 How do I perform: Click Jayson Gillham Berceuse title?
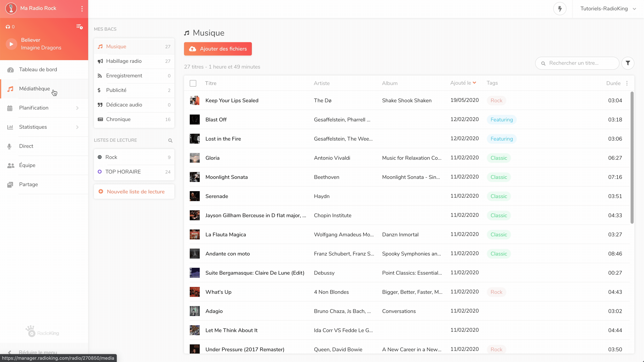(x=255, y=215)
